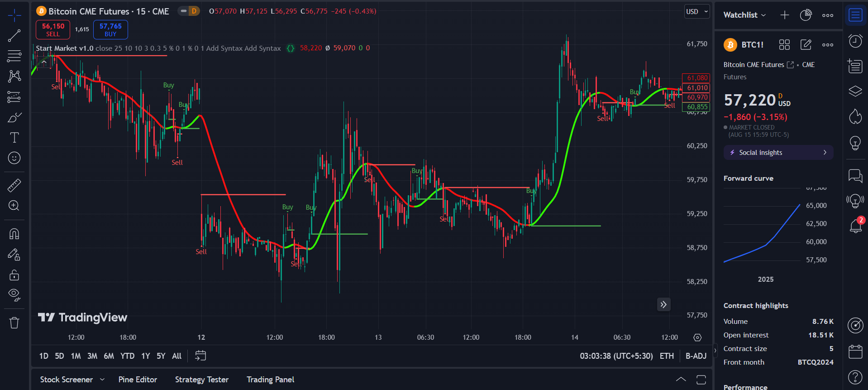Open the Ideas streams broadcast icon
The height and width of the screenshot is (390, 868).
pos(855,200)
